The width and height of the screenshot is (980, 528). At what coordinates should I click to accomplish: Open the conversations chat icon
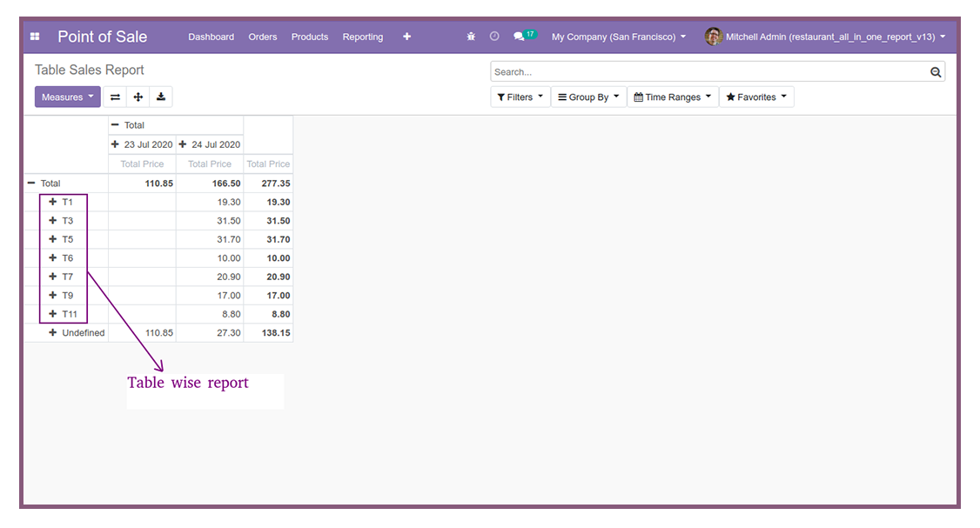coord(519,37)
